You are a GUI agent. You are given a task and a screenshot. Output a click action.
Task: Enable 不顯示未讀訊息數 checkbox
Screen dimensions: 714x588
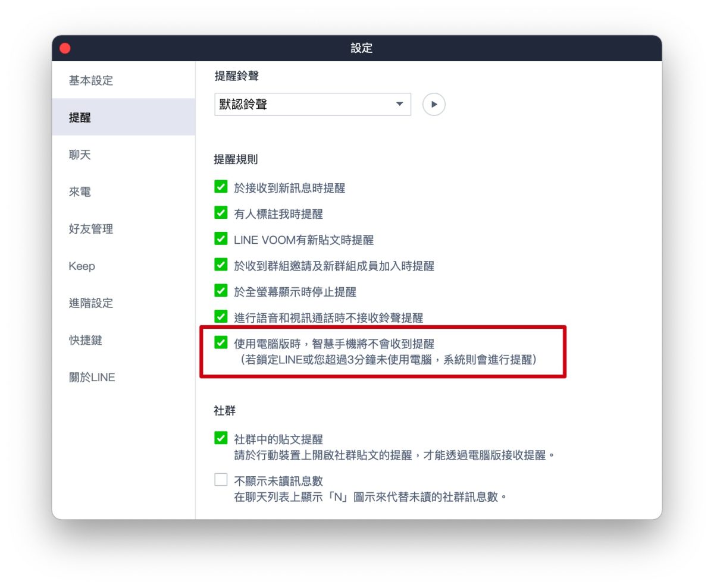[x=221, y=479]
